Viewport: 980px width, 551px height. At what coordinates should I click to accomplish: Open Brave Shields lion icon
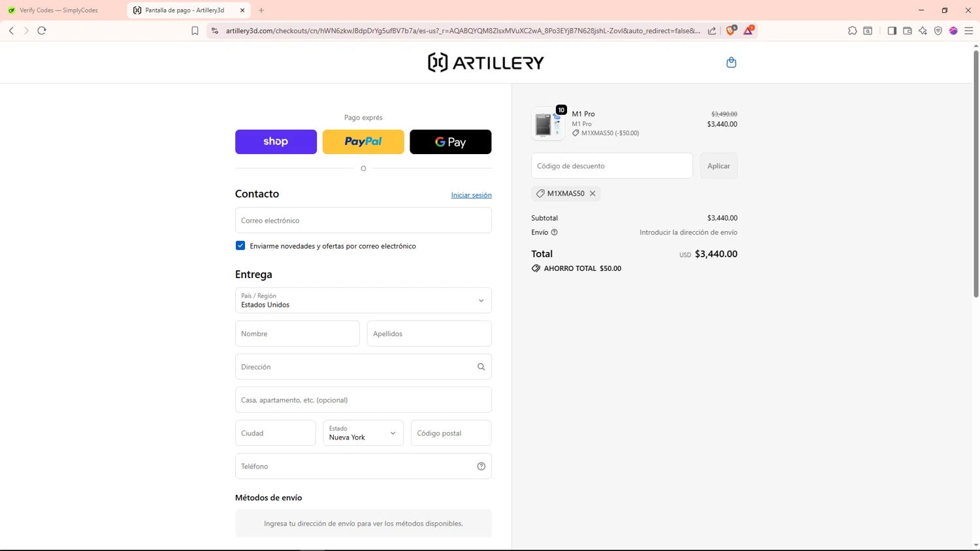(731, 30)
